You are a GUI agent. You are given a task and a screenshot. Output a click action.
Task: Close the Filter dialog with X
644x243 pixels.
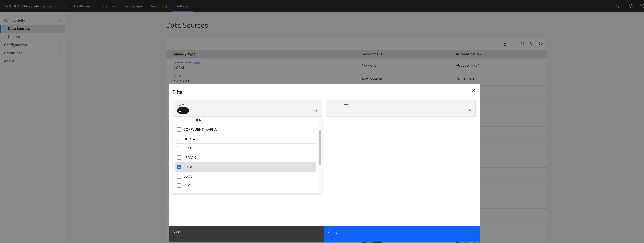[473, 90]
